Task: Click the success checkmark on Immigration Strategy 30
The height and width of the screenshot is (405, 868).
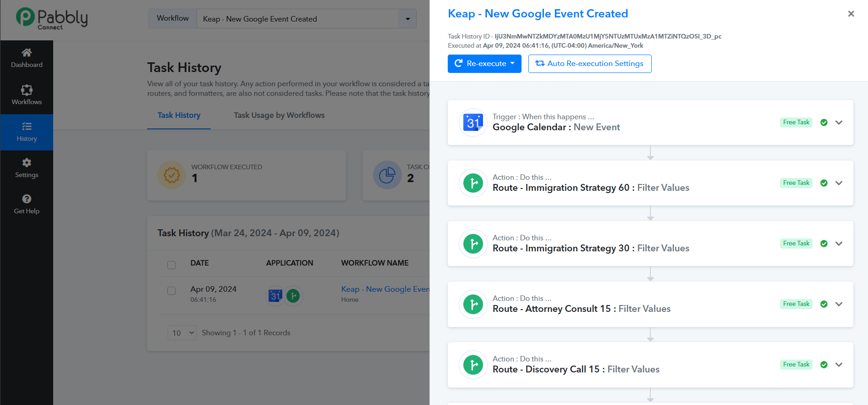Action: [x=824, y=244]
